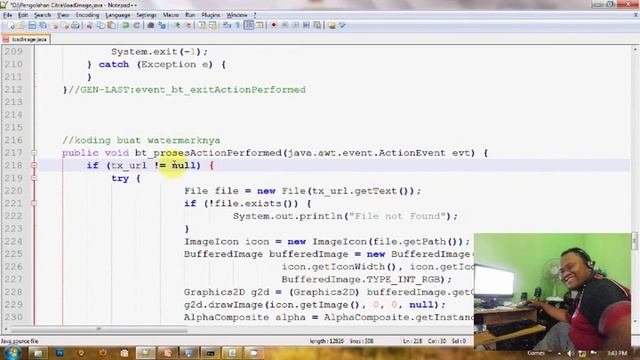The height and width of the screenshot is (360, 640).
Task: Toggle synchronize vertical scrolling icon
Action: tap(202, 25)
